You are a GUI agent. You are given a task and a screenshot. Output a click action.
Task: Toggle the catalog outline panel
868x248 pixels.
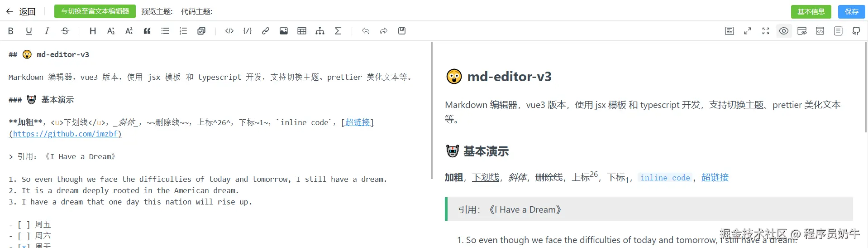(x=838, y=31)
